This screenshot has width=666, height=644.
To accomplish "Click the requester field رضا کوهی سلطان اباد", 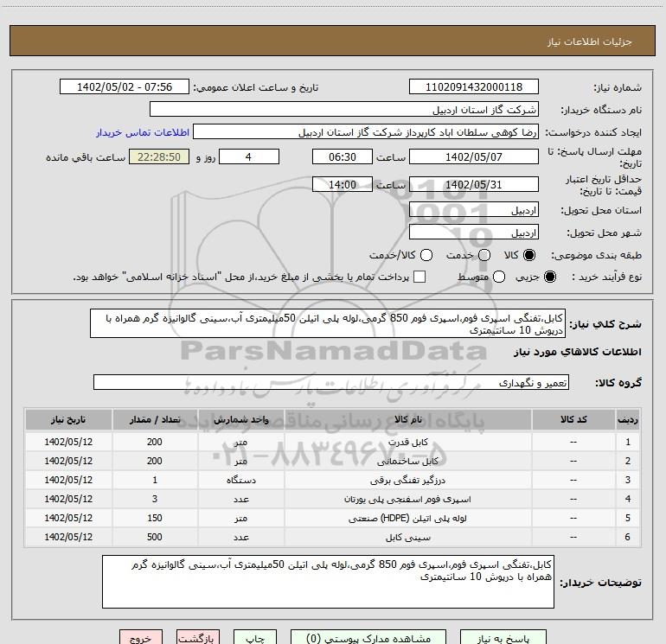I will click(366, 132).
